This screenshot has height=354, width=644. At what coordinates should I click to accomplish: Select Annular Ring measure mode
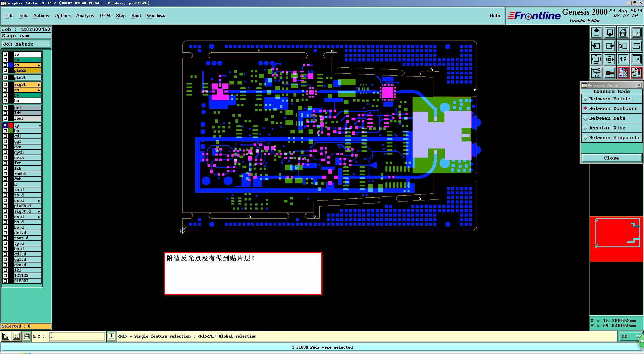click(611, 128)
